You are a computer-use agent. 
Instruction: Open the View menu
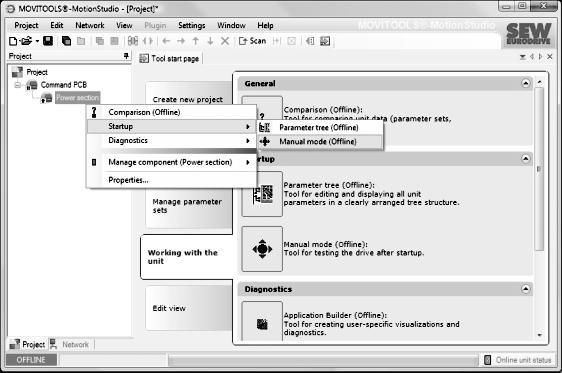(124, 25)
